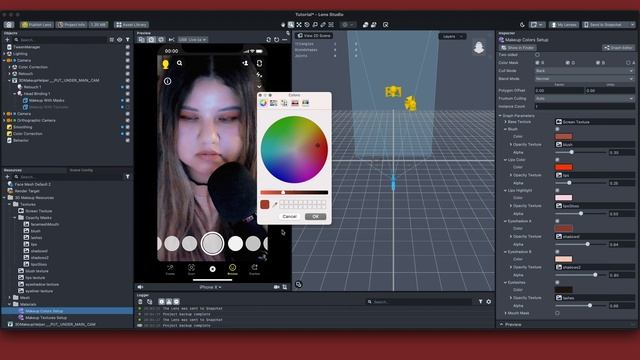Click the snowman Snapchat ghost icon in scene
The height and width of the screenshot is (360, 640).
[479, 47]
